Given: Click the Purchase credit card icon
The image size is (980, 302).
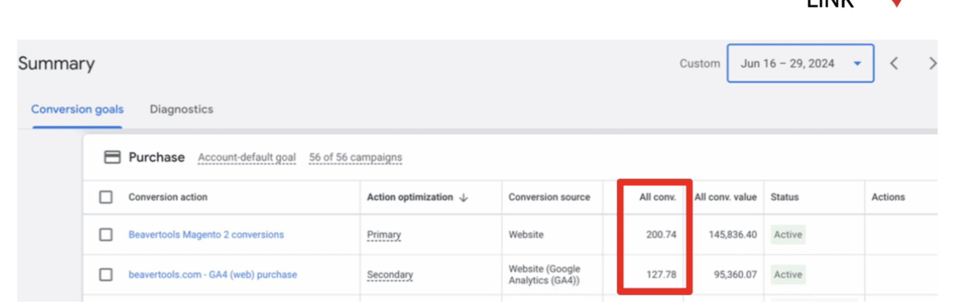Looking at the screenshot, I should pyautogui.click(x=112, y=157).
